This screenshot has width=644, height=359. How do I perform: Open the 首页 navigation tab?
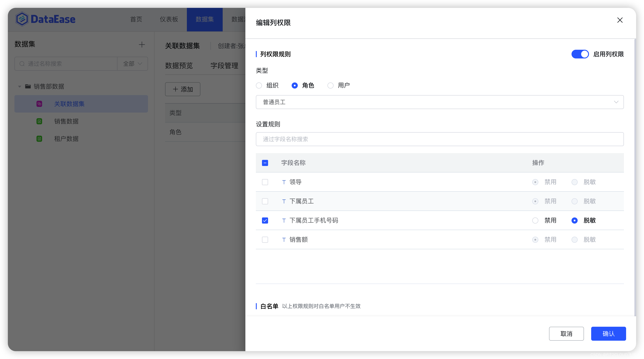coord(136,19)
